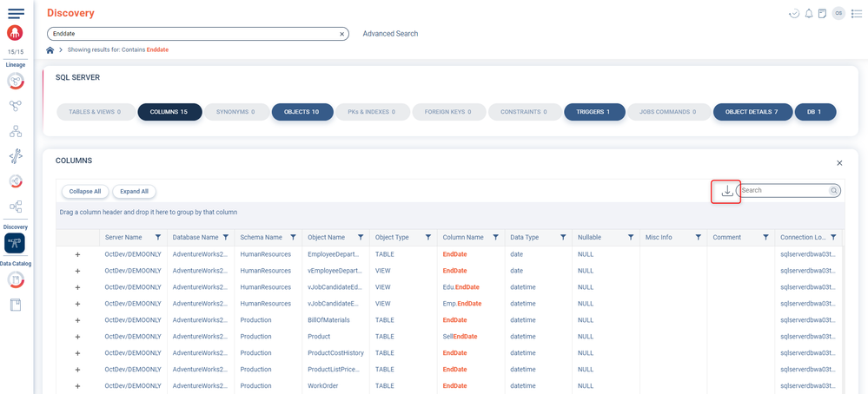Click the BillOfMaterials object name cell

[328, 320]
